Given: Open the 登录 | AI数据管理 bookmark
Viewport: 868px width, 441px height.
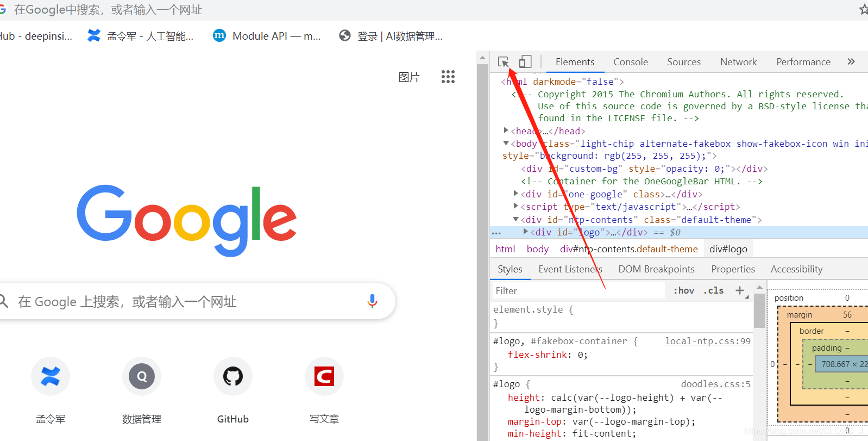Looking at the screenshot, I should (x=391, y=36).
